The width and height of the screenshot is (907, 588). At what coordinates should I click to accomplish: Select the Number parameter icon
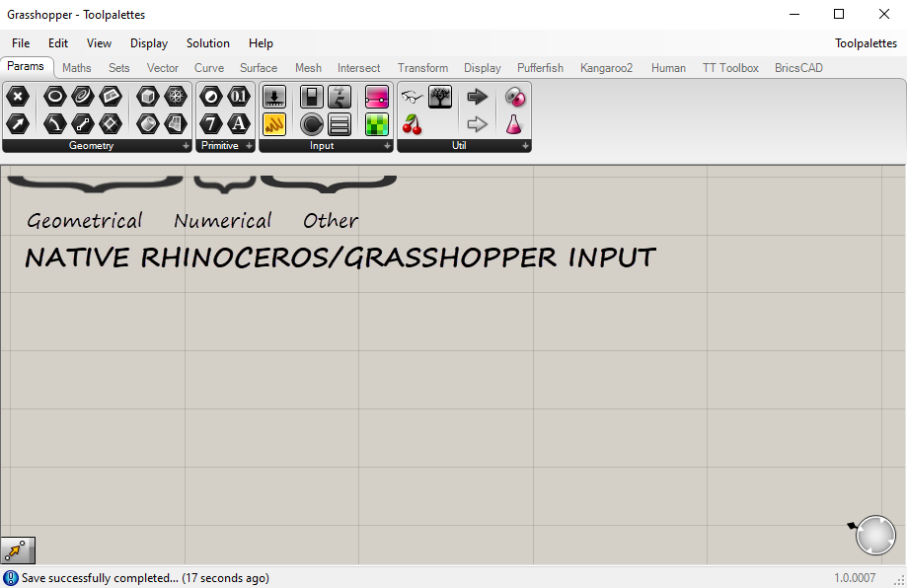tap(239, 96)
